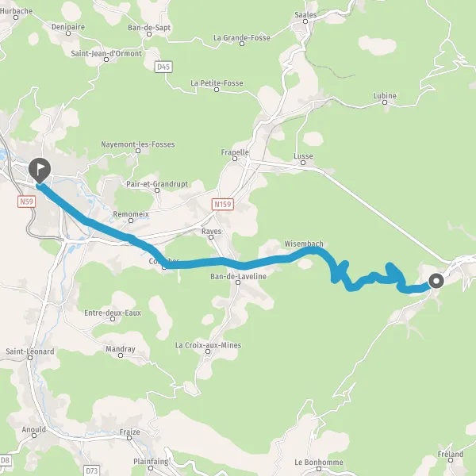
Task: Click the Saales town label
Action: click(305, 14)
